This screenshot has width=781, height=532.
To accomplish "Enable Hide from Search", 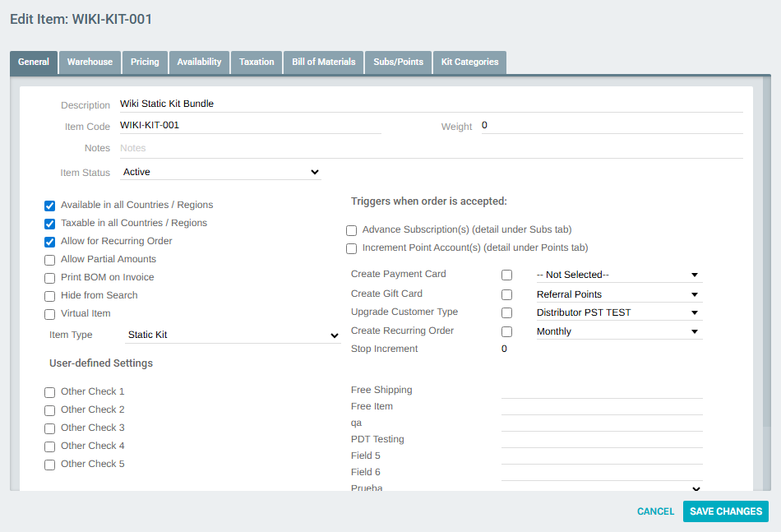I will [x=49, y=295].
